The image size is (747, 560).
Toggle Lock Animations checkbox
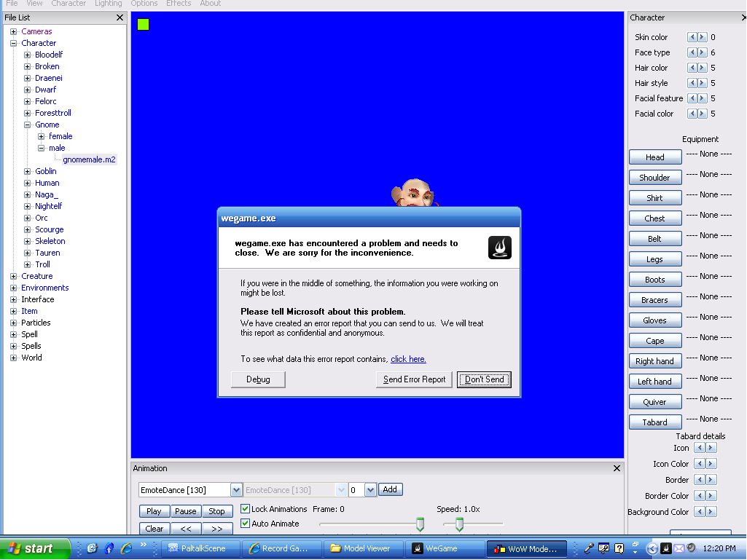point(246,508)
